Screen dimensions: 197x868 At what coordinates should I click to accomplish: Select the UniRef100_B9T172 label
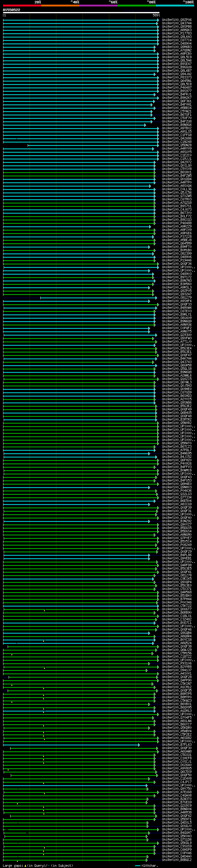point(177,277)
